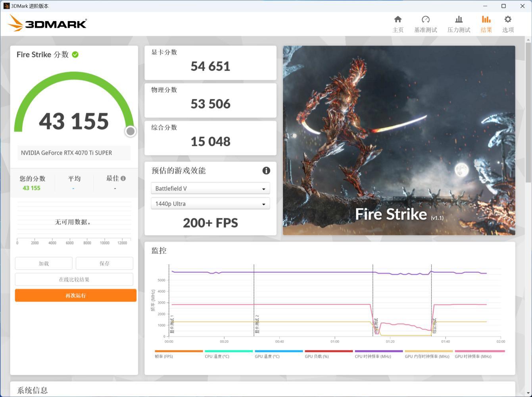Image resolution: width=532 pixels, height=397 pixels.
Task: Click the 综合分数 15 048 score card
Action: [210, 138]
